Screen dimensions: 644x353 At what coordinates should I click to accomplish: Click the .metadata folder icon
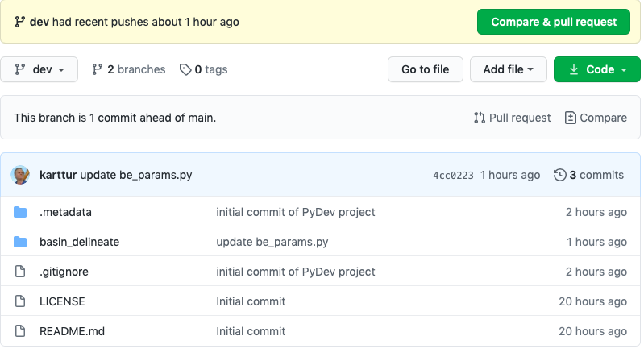click(21, 213)
